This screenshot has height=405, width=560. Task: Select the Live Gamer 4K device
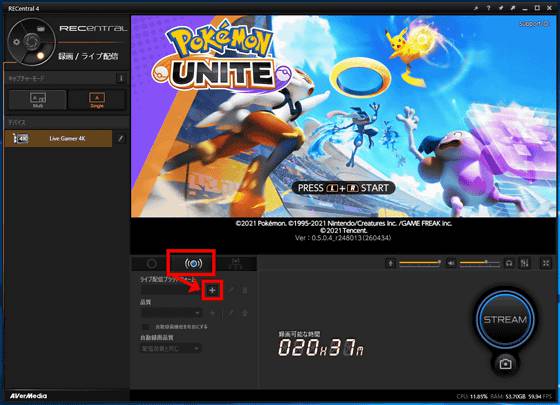coord(58,139)
